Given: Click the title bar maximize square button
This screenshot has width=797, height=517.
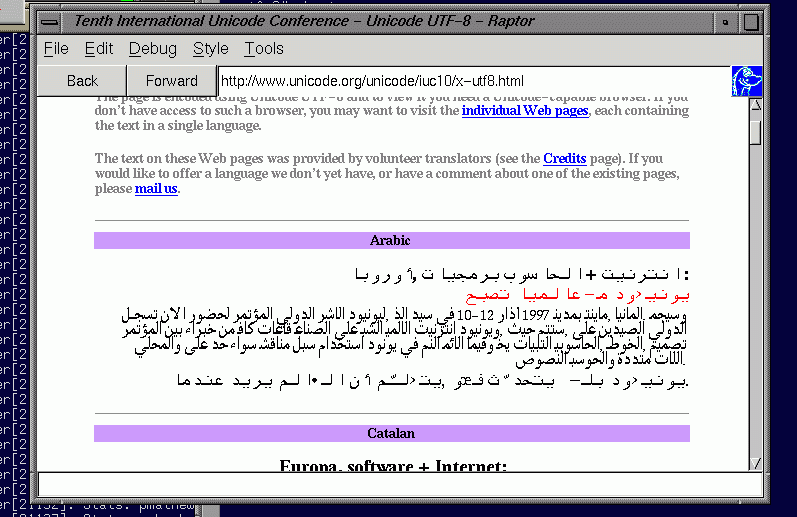Looking at the screenshot, I should [751, 22].
